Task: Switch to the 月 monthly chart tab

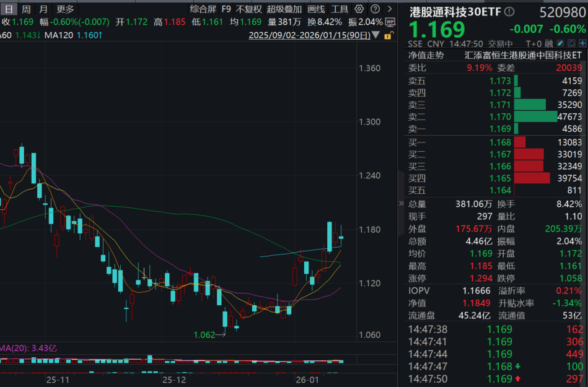Action: (x=42, y=9)
